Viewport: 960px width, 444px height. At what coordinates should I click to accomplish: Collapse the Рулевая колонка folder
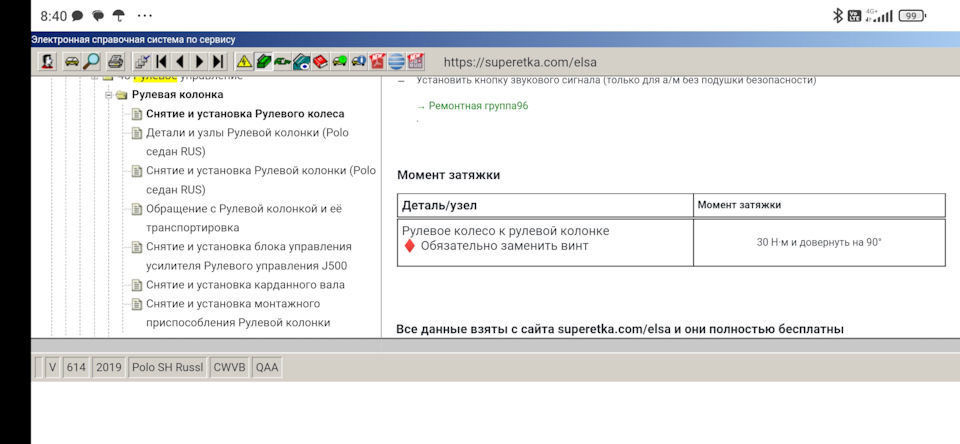[x=109, y=95]
